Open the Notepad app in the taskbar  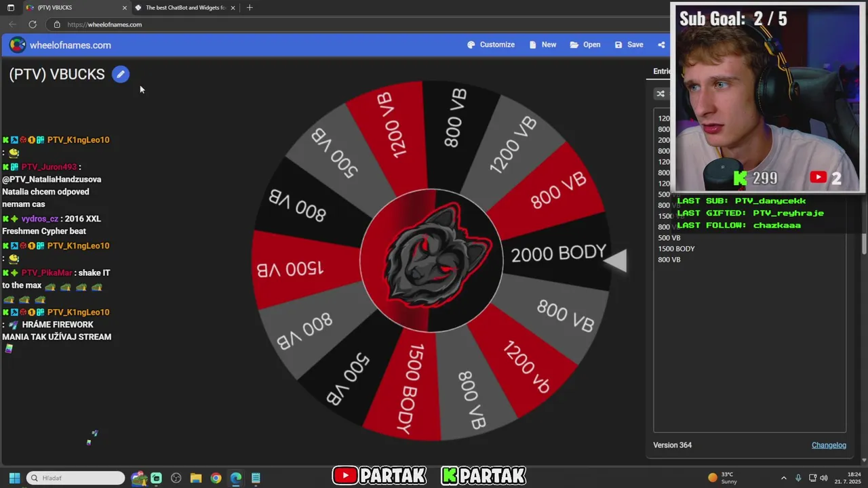pyautogui.click(x=256, y=478)
